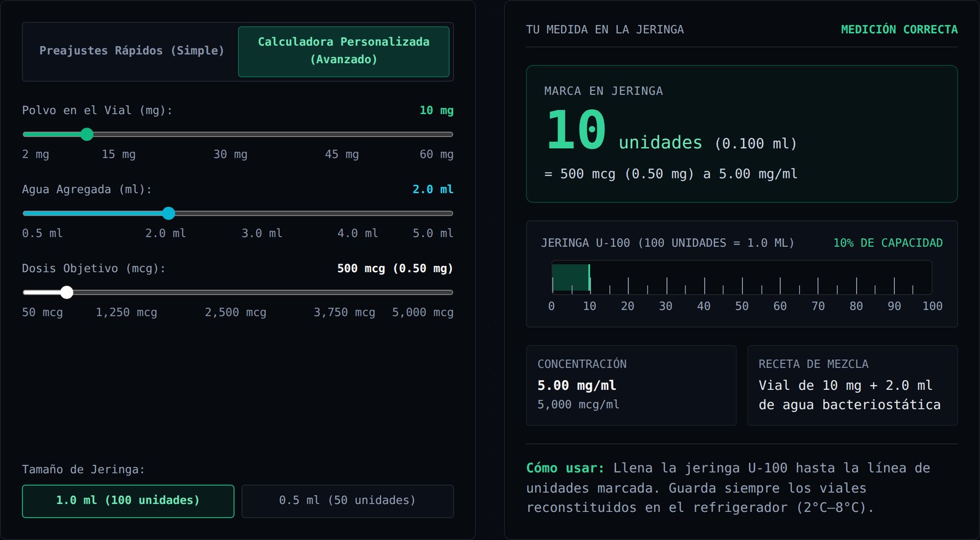Click the 'JERINGA U-100 (100 UNIDADES = 1.0 ML)' label

pyautogui.click(x=668, y=243)
